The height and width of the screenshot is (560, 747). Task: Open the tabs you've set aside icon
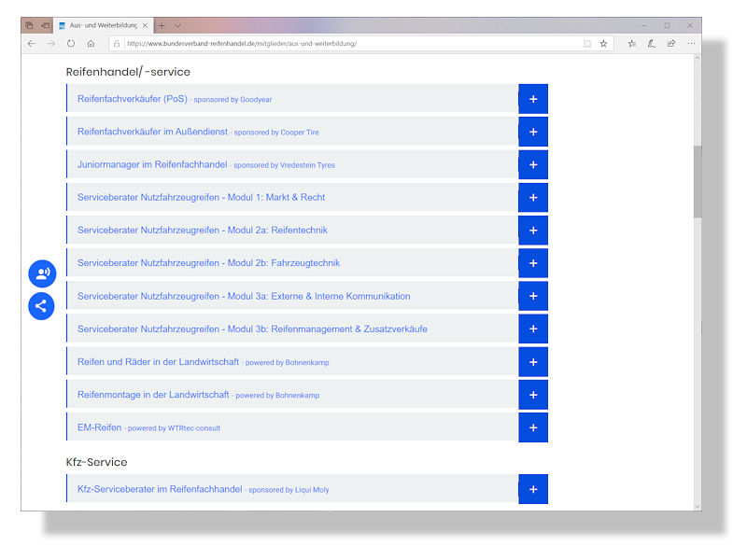29,26
